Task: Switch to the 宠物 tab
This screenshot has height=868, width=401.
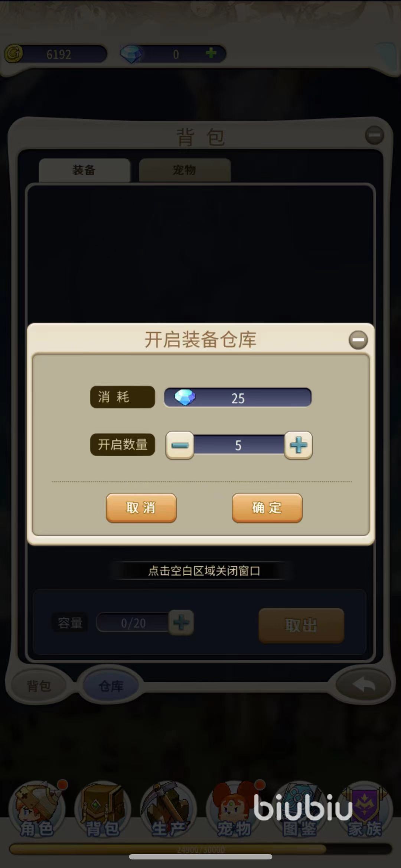Action: [185, 170]
